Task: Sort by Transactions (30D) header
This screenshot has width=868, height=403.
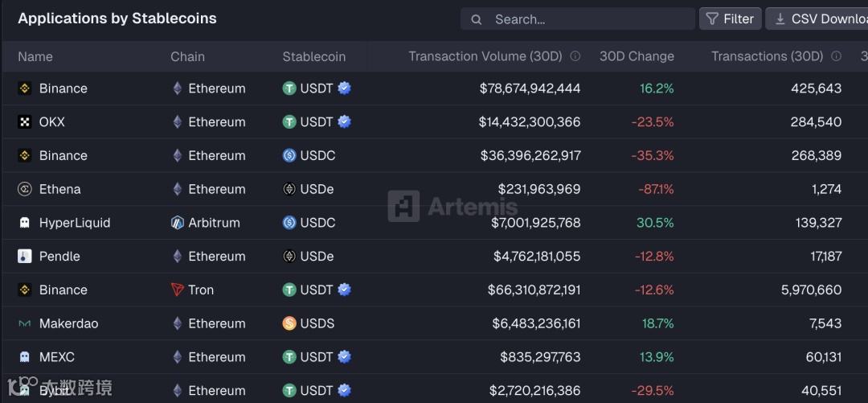Action: (768, 56)
